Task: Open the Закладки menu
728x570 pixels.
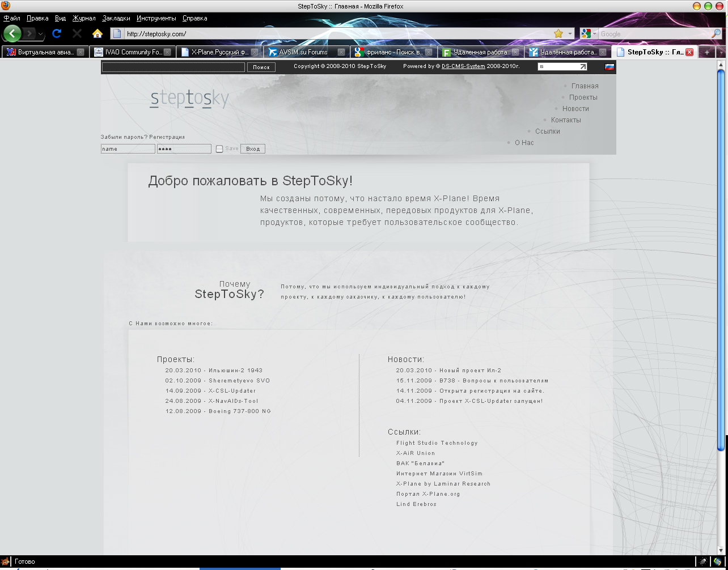Action: (116, 18)
